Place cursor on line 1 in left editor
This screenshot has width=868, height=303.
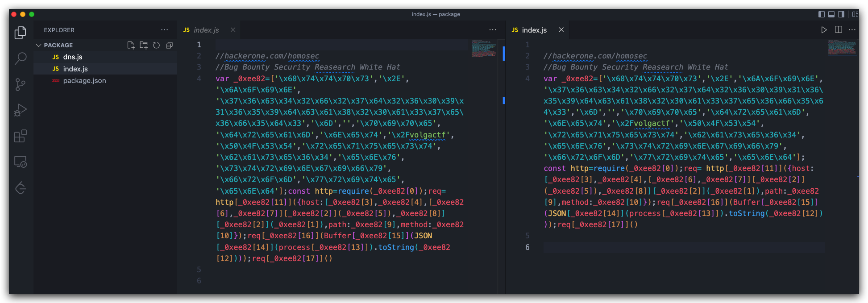pyautogui.click(x=342, y=45)
